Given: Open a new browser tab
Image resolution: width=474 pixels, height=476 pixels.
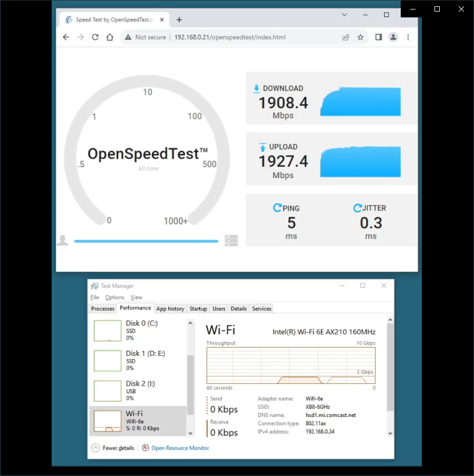Looking at the screenshot, I should [179, 20].
